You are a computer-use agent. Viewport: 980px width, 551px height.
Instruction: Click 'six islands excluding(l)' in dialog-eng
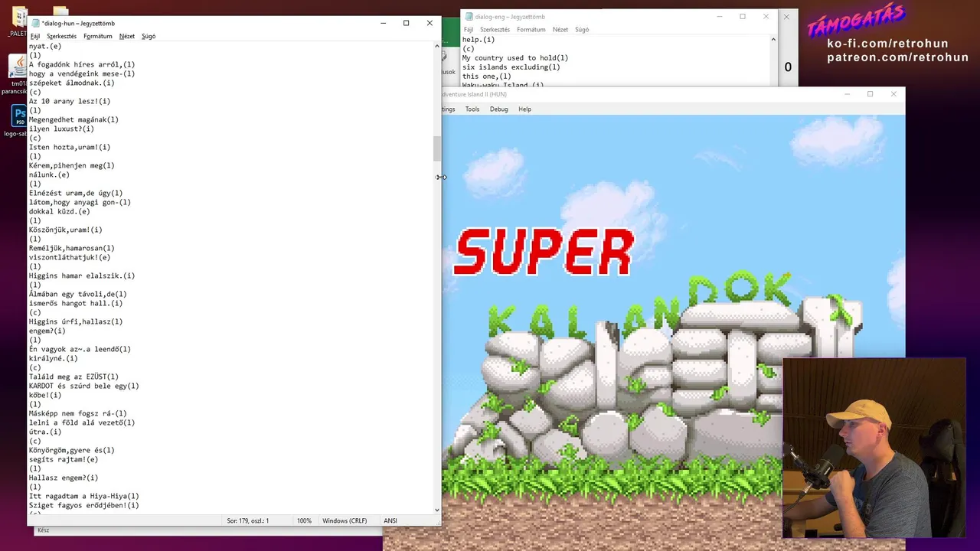[x=511, y=67]
